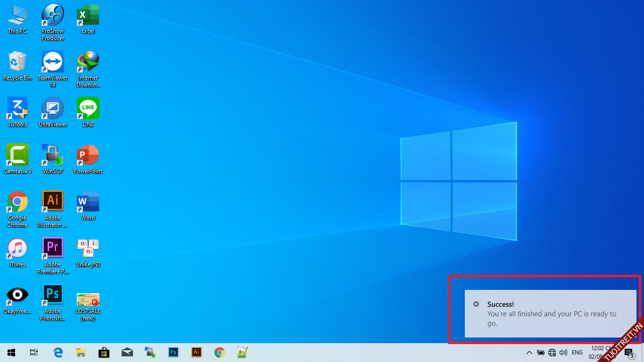
Task: Select the LINE desktop shortcut
Action: [x=88, y=112]
